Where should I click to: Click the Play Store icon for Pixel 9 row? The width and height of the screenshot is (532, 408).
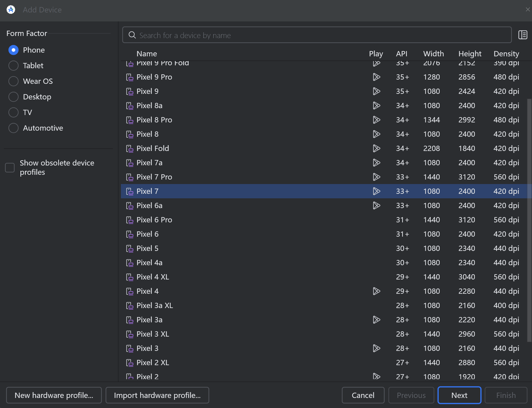coord(376,91)
